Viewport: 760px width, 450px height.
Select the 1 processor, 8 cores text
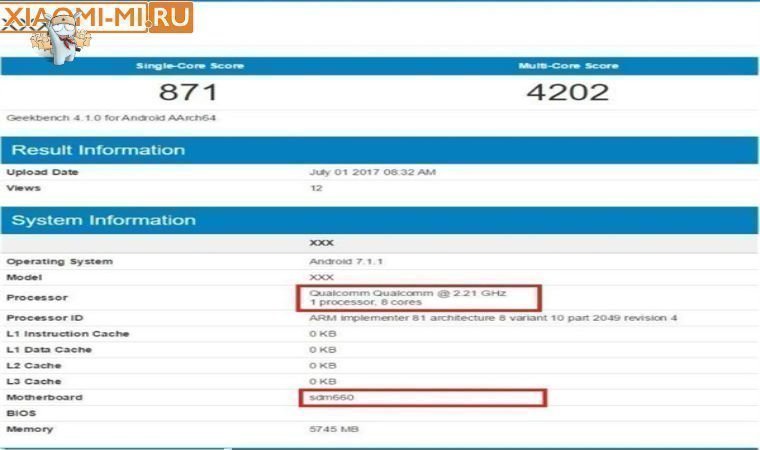366,302
